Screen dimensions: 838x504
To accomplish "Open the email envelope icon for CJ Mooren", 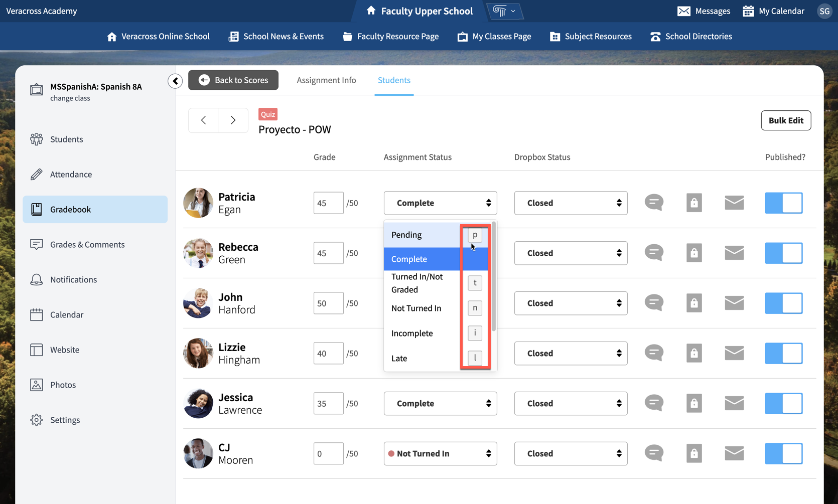I will [734, 453].
